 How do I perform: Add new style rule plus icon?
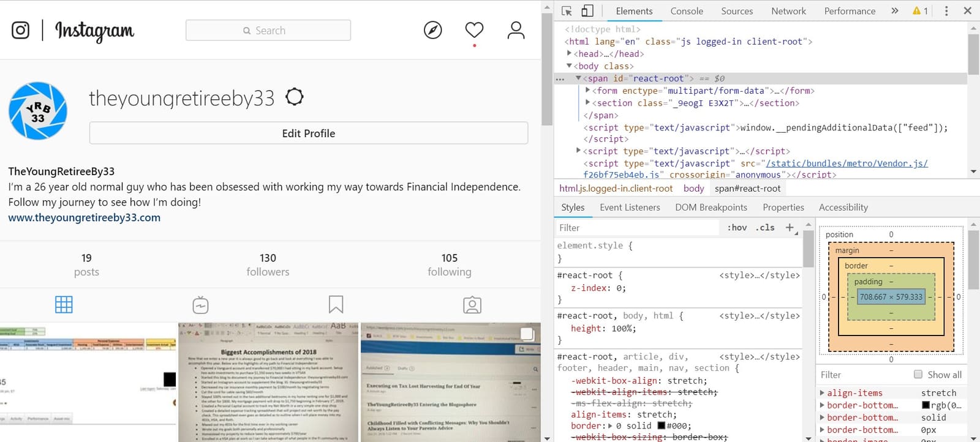(x=790, y=227)
